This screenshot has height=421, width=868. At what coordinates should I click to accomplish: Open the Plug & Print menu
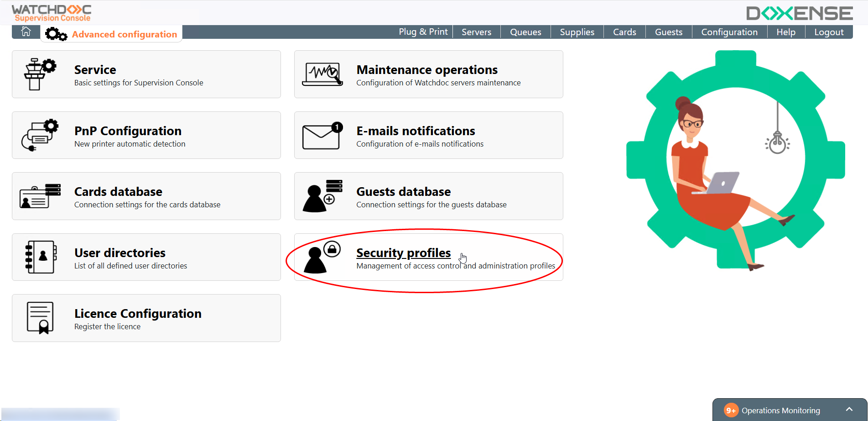coord(423,32)
